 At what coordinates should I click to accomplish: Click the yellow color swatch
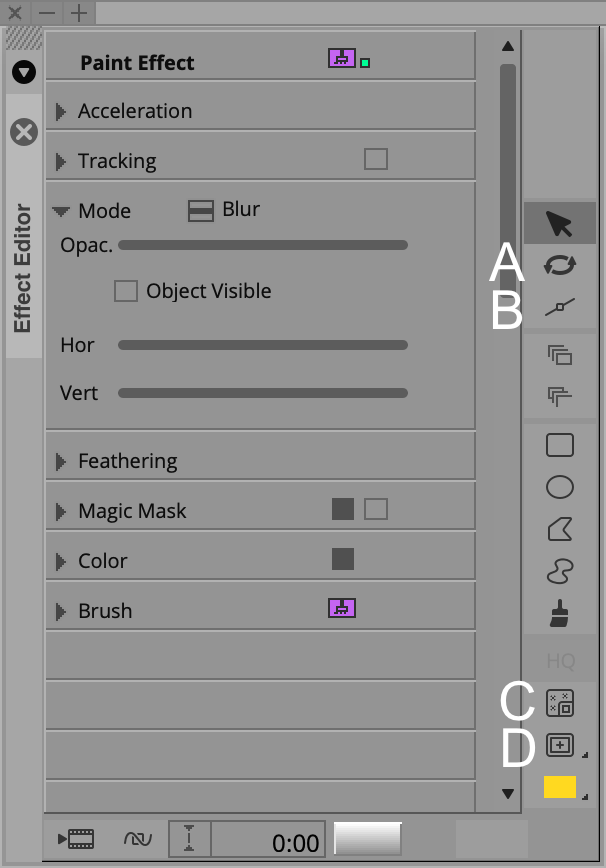[560, 787]
